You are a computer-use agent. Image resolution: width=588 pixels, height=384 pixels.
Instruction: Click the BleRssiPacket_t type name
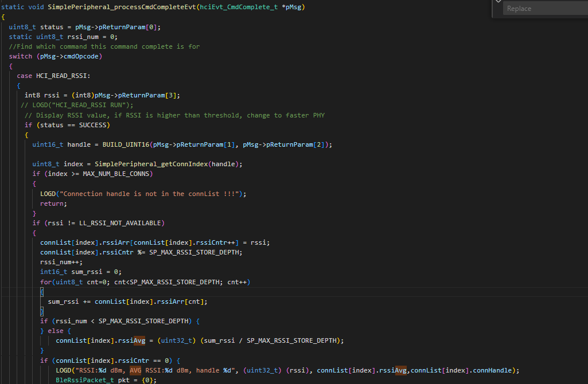tap(85, 380)
